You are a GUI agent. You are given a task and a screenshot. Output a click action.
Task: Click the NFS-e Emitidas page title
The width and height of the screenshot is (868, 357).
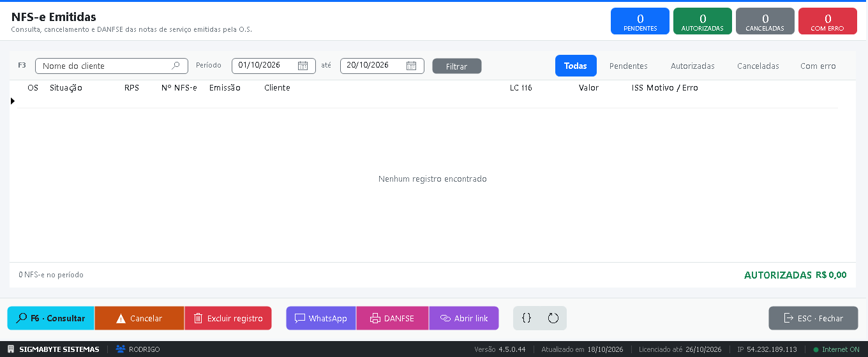(x=54, y=17)
